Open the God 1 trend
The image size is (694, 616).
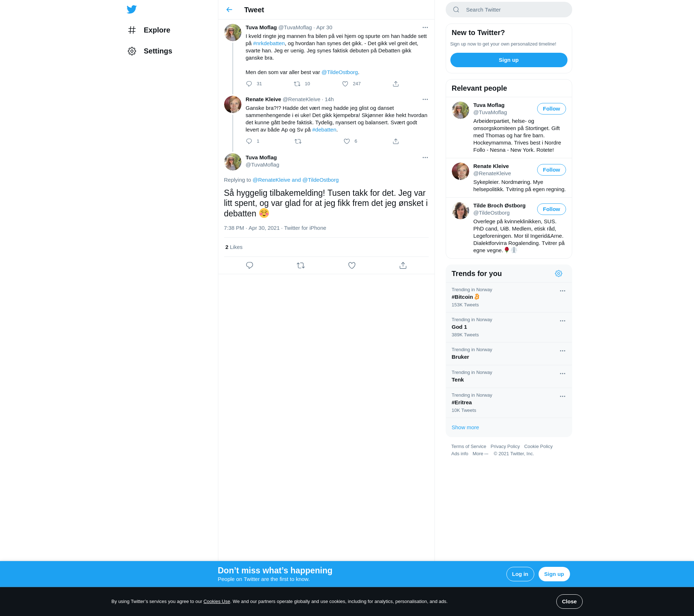tap(509, 327)
